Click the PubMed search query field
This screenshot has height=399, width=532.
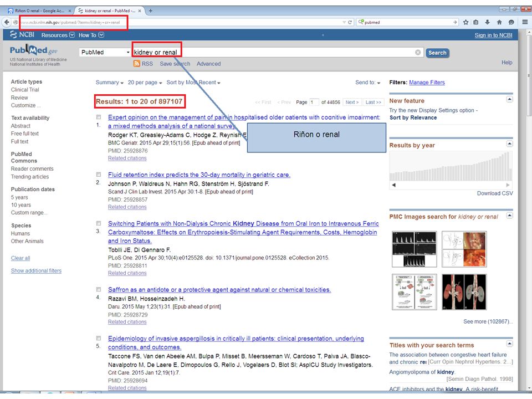278,52
